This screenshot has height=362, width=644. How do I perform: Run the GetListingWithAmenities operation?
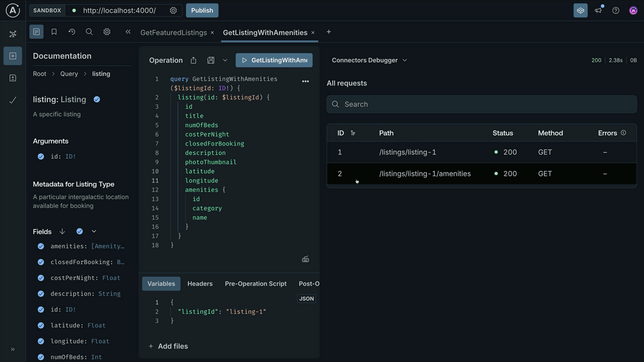pos(274,60)
